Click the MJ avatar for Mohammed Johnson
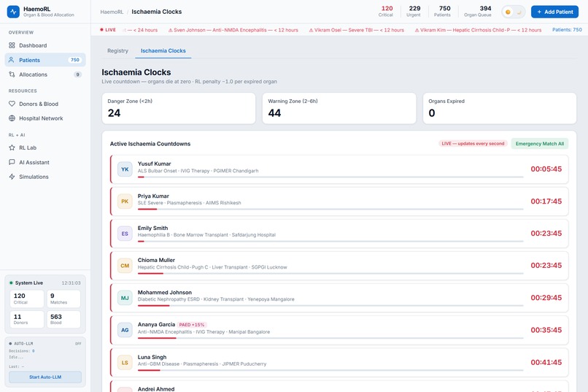588x392 pixels. pos(125,298)
